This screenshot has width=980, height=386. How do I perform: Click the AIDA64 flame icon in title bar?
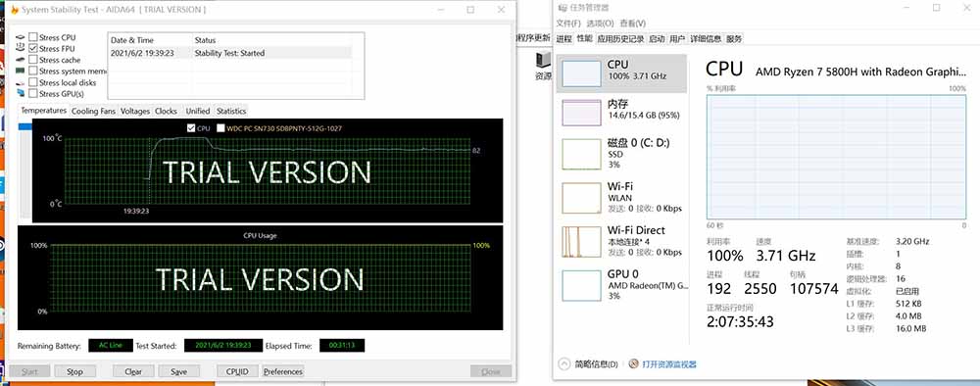click(x=15, y=10)
